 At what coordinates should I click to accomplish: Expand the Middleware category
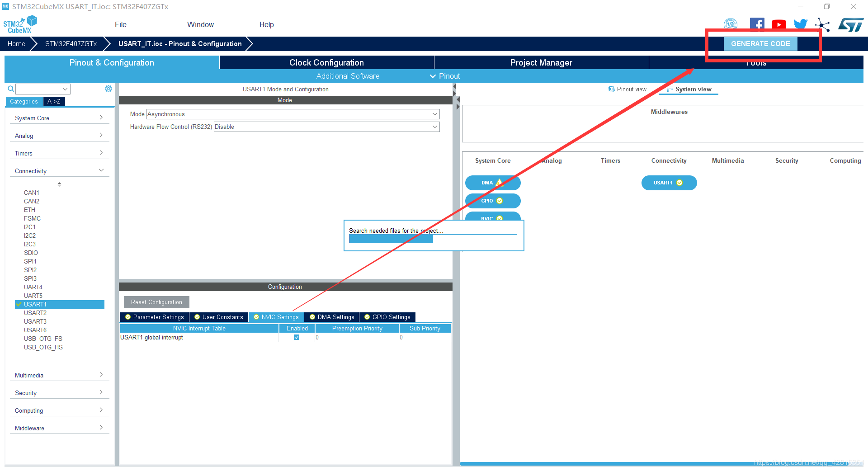pyautogui.click(x=59, y=428)
